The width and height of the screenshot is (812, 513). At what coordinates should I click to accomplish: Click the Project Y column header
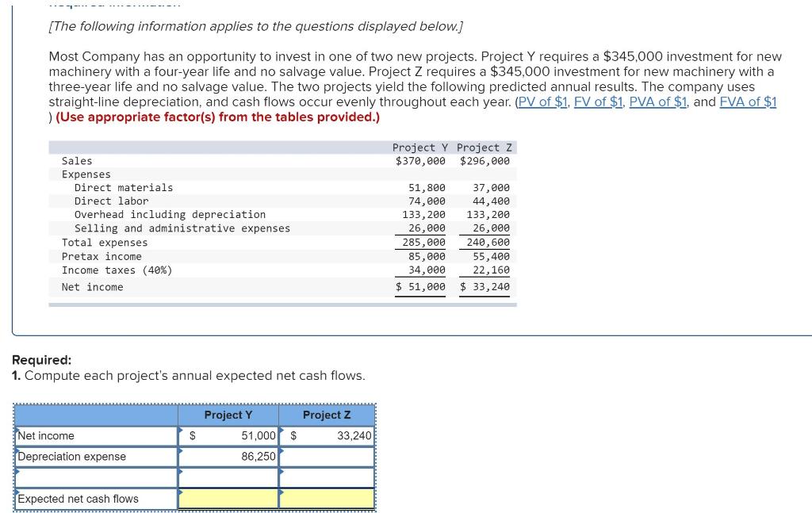228,415
